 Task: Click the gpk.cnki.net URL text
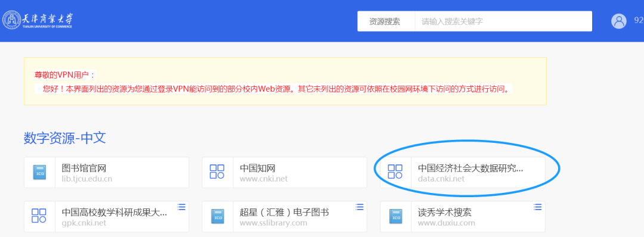pos(84,223)
